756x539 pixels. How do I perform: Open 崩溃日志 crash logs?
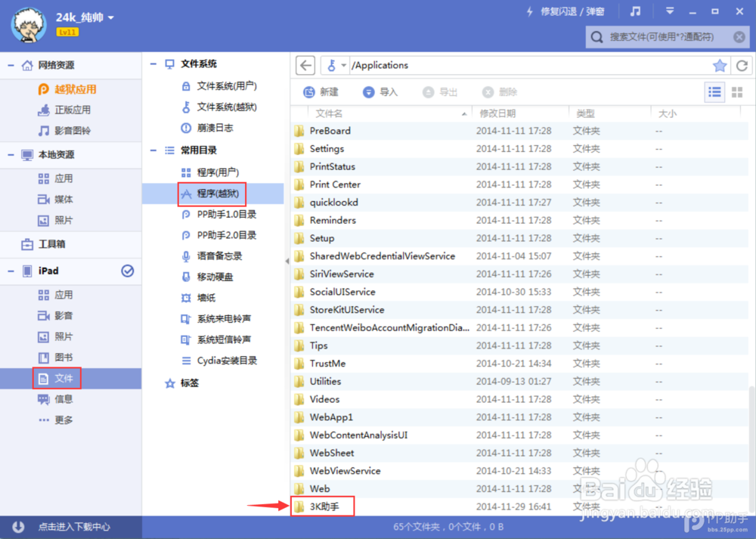207,128
